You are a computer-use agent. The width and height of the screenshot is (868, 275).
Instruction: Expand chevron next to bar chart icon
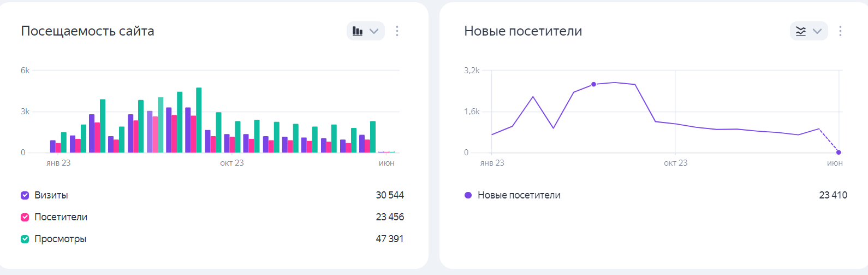point(374,31)
